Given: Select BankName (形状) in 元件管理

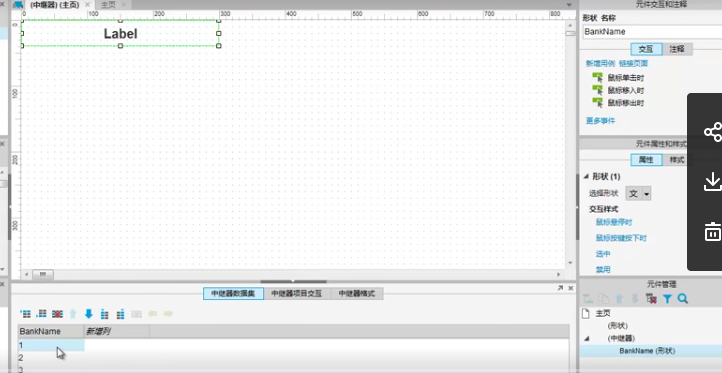Looking at the screenshot, I should pyautogui.click(x=647, y=351).
